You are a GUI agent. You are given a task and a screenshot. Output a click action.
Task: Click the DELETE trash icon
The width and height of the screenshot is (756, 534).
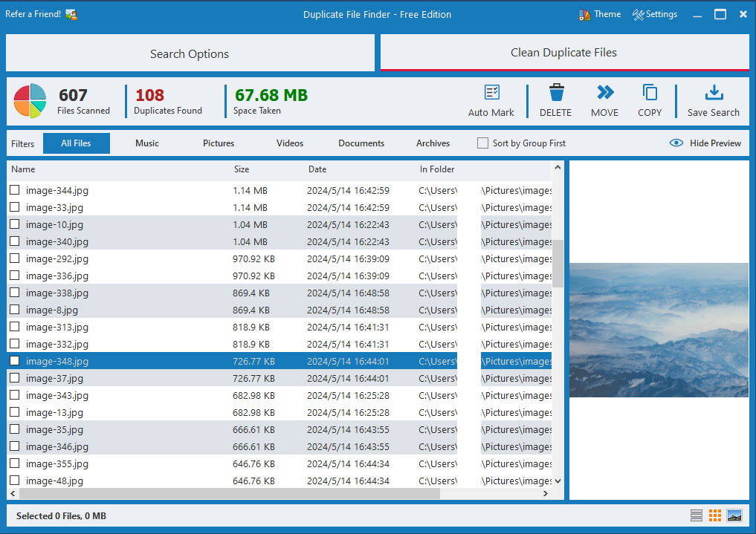(555, 93)
